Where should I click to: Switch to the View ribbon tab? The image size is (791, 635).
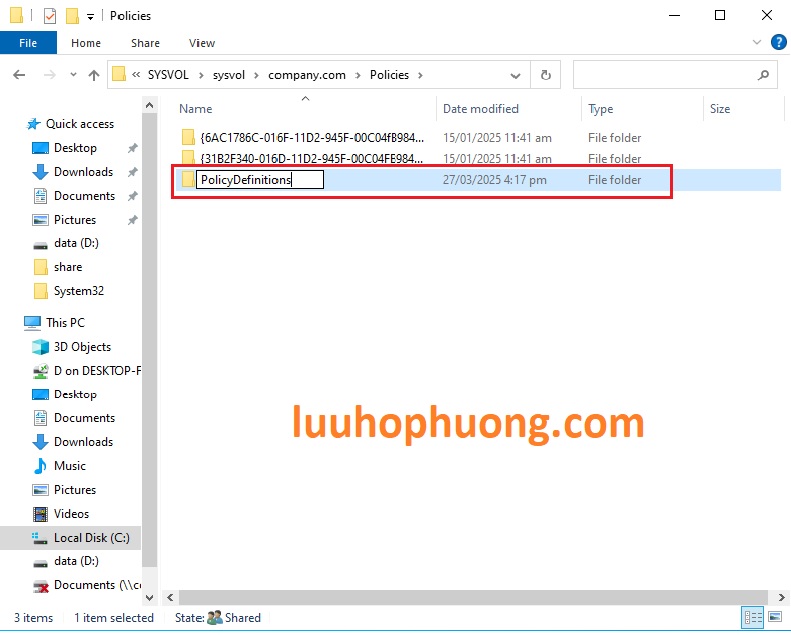pyautogui.click(x=202, y=43)
